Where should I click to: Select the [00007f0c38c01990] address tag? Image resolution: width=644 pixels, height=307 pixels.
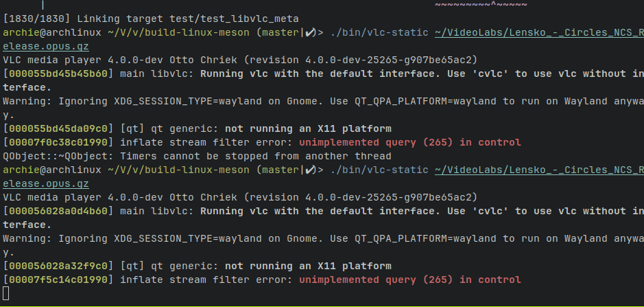pyautogui.click(x=58, y=142)
